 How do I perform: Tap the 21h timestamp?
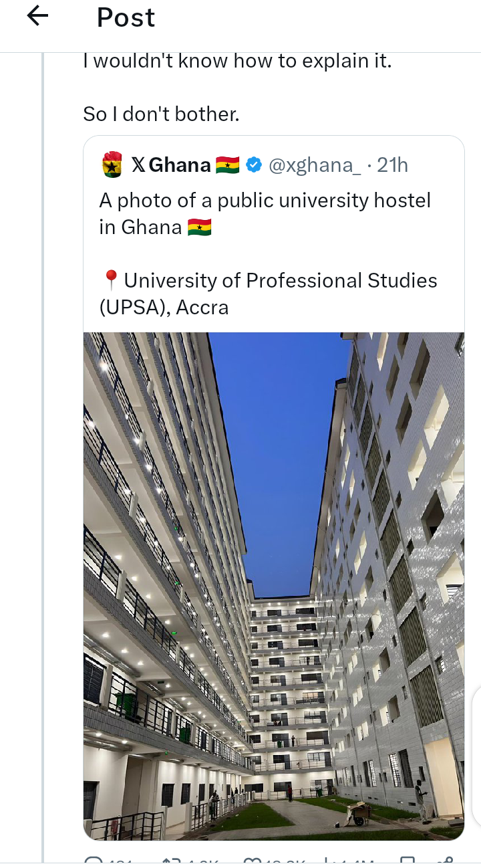pyautogui.click(x=392, y=165)
